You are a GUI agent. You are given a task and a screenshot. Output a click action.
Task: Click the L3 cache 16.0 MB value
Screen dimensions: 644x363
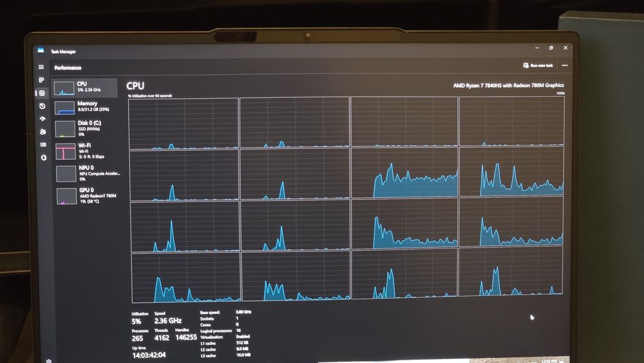click(x=243, y=355)
